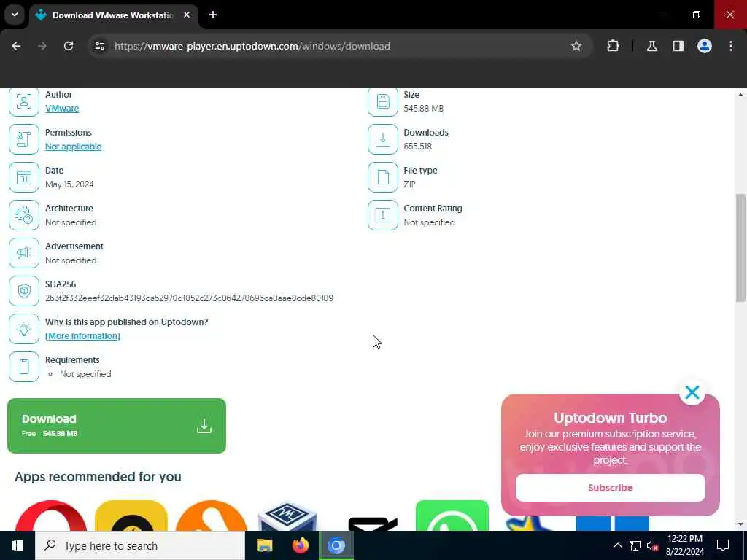Click the green Download button
The width and height of the screenshot is (747, 560).
point(117,426)
